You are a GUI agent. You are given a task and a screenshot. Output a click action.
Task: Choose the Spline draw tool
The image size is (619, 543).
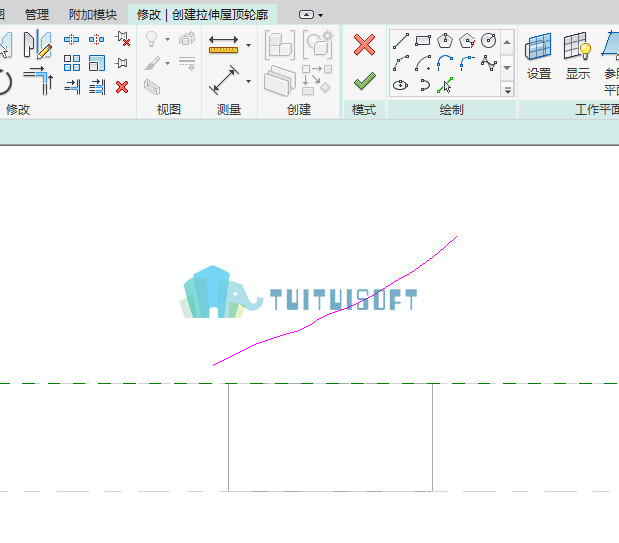click(x=489, y=63)
